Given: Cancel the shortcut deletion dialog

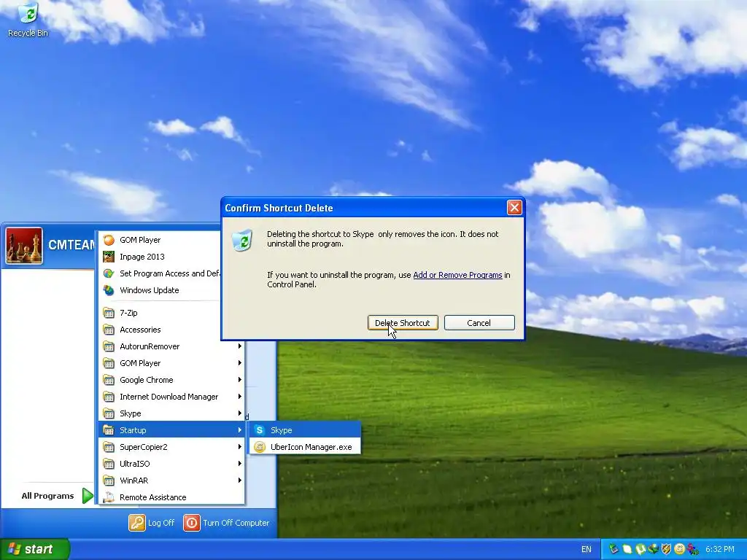Looking at the screenshot, I should [479, 323].
